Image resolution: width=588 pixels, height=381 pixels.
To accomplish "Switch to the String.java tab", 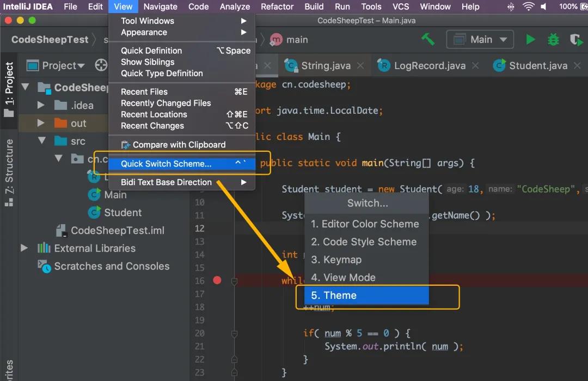I will point(326,66).
